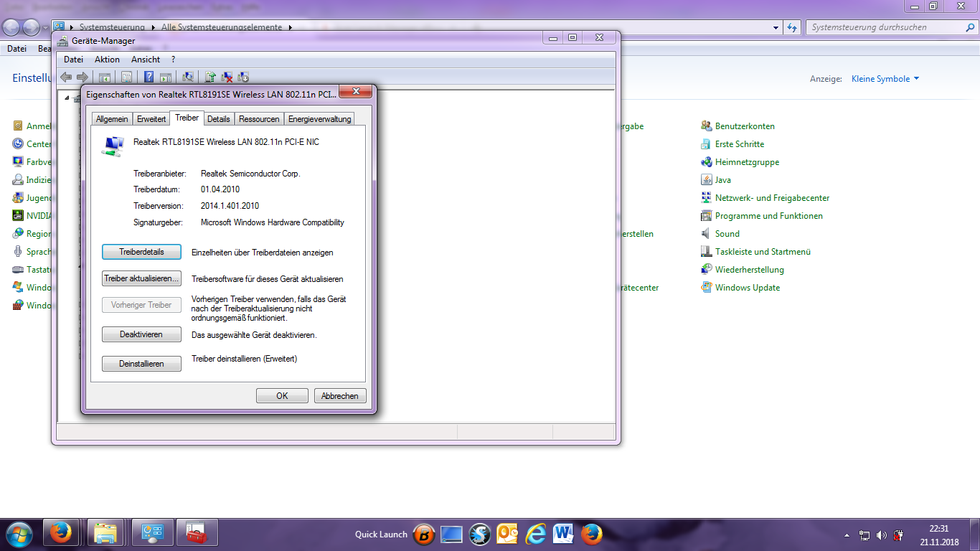The height and width of the screenshot is (551, 980).
Task: Click the update driver software toolbar icon
Action: click(x=210, y=77)
